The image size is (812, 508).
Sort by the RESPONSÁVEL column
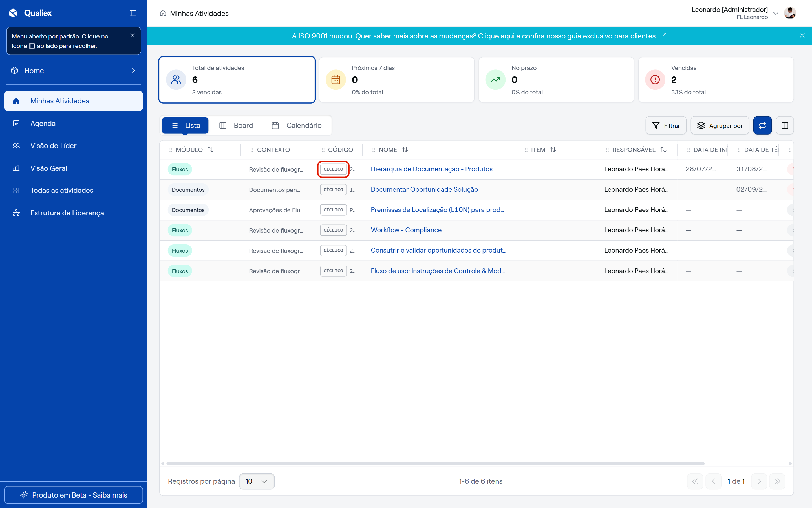663,150
